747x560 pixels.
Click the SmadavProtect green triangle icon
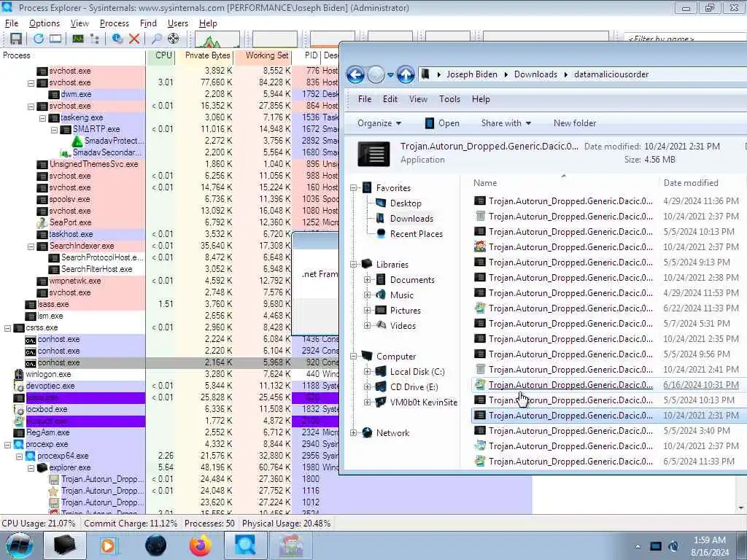pyautogui.click(x=77, y=141)
